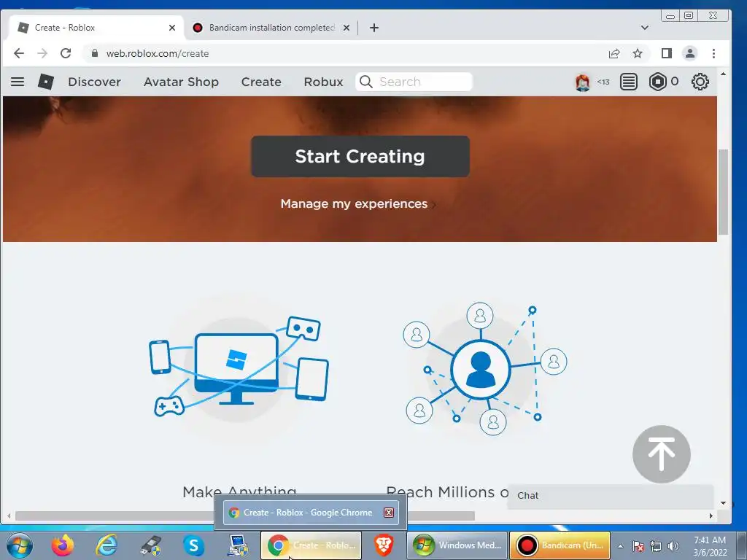Switch to Windows Media taskbar window

click(x=457, y=545)
